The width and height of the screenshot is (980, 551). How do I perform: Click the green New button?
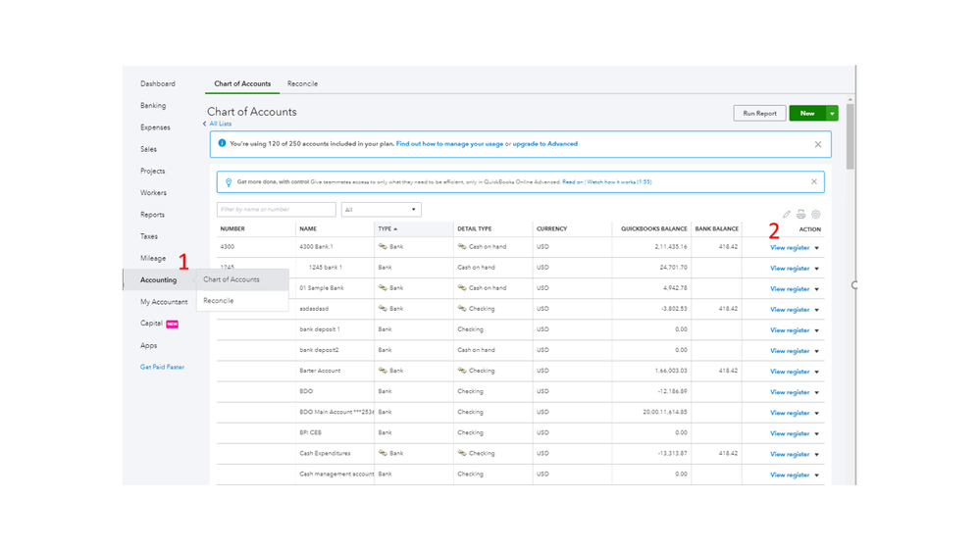click(x=807, y=114)
